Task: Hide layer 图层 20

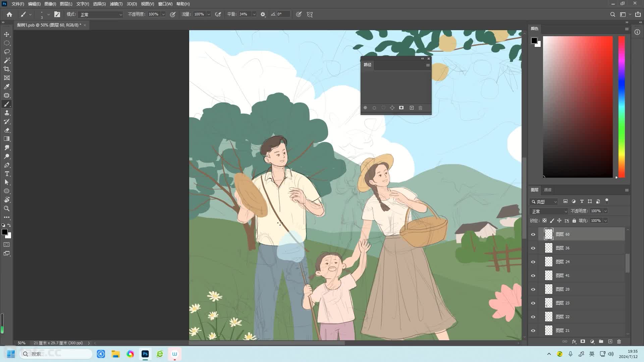Action: point(533,289)
